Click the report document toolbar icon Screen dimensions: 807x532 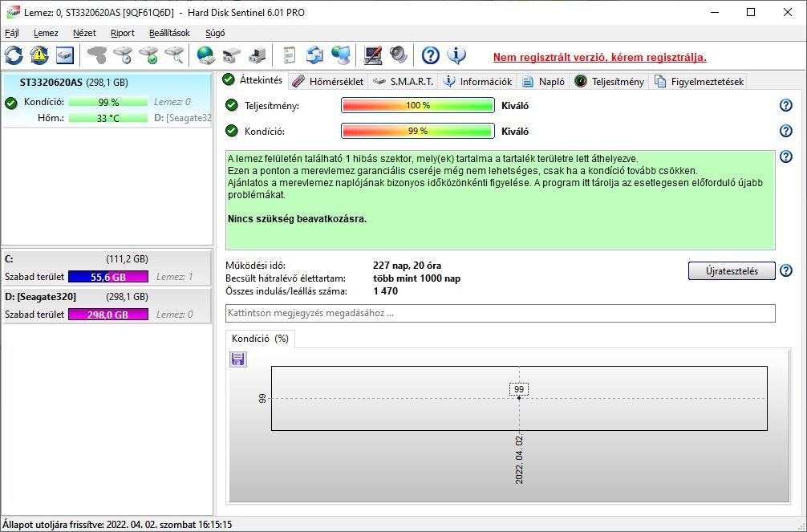coord(290,55)
